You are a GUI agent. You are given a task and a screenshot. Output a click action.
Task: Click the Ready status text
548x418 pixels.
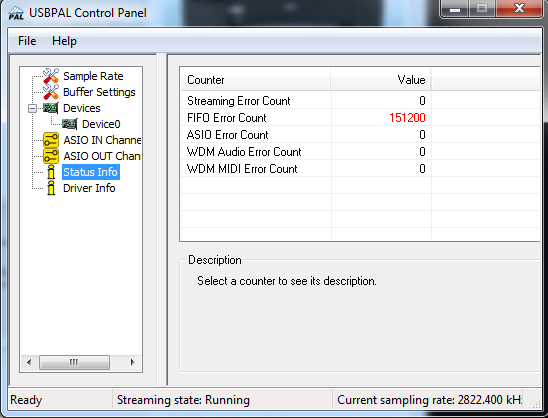tap(26, 400)
